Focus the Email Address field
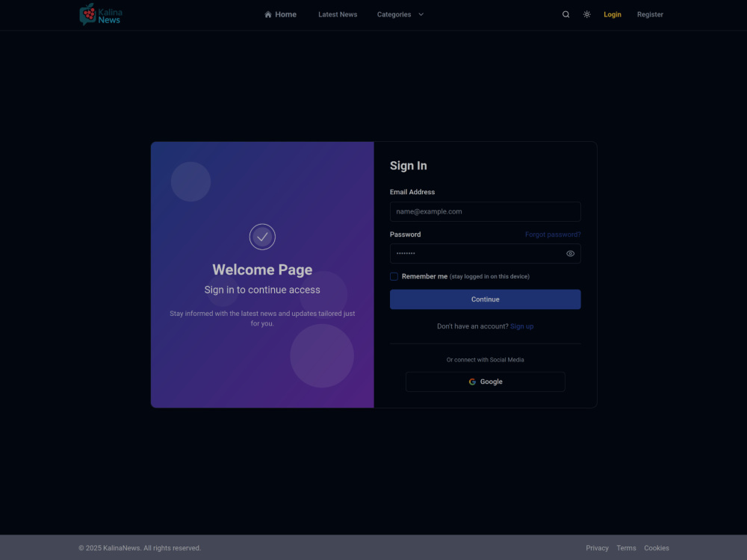The width and height of the screenshot is (747, 560). point(485,211)
